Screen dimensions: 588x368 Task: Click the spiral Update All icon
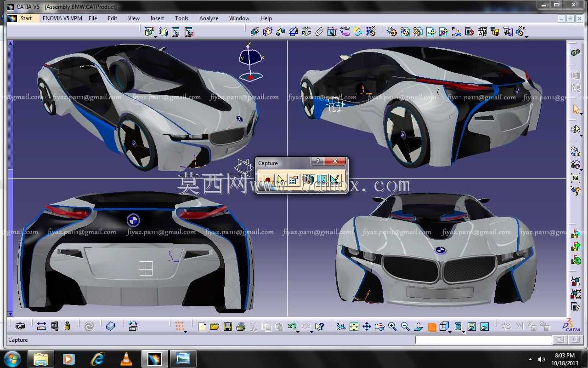pyautogui.click(x=89, y=326)
